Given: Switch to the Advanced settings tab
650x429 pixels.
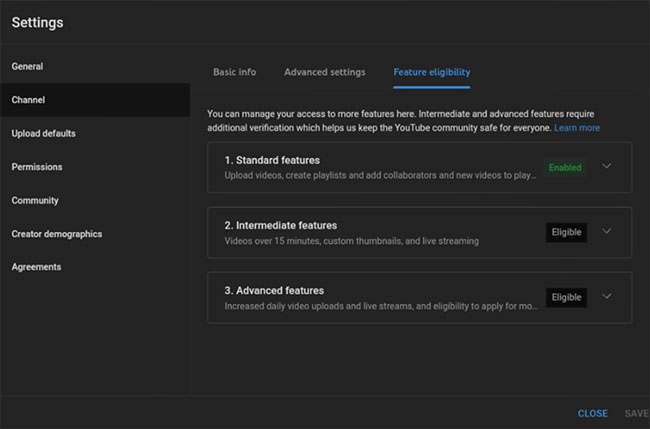Looking at the screenshot, I should click(325, 72).
